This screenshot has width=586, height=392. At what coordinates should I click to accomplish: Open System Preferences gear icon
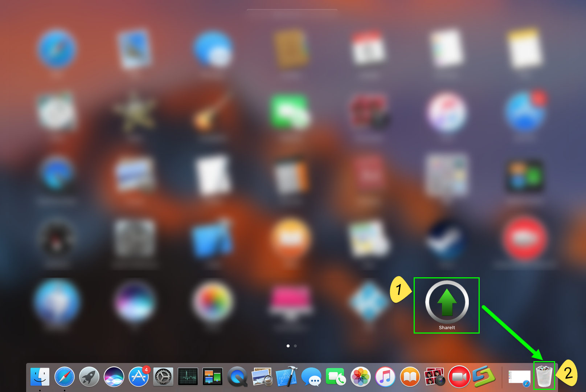[x=163, y=377]
